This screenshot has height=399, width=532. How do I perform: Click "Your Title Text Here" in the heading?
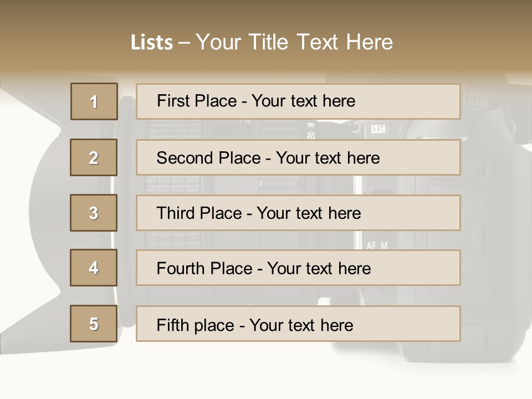(294, 42)
